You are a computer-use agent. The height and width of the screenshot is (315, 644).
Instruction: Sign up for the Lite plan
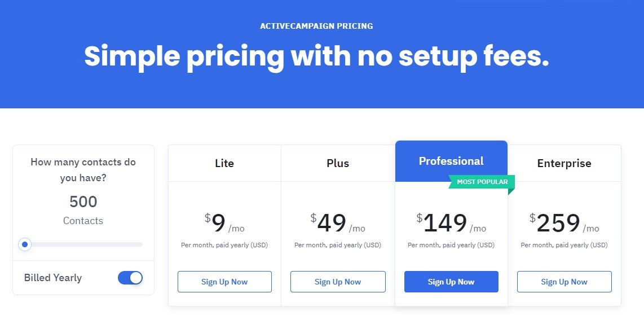224,282
